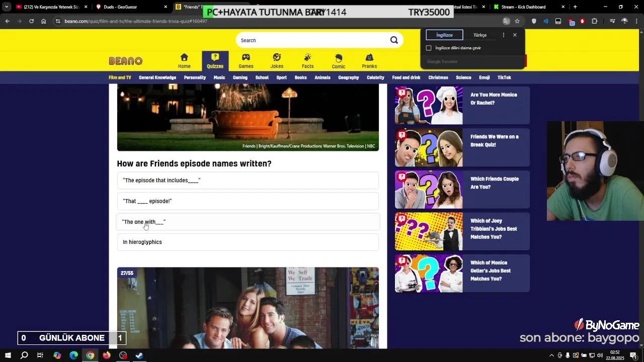
Task: Click the browser back arrow
Action: 7,21
